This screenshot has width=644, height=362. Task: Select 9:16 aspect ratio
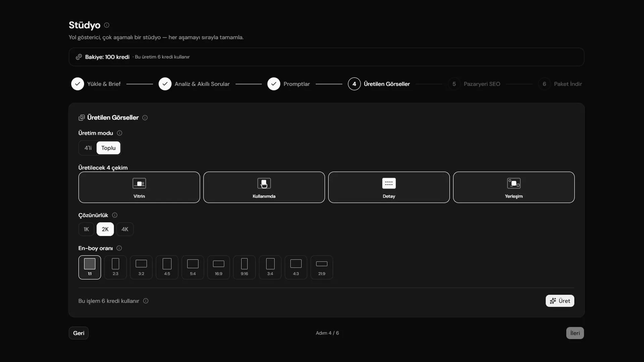(245, 267)
